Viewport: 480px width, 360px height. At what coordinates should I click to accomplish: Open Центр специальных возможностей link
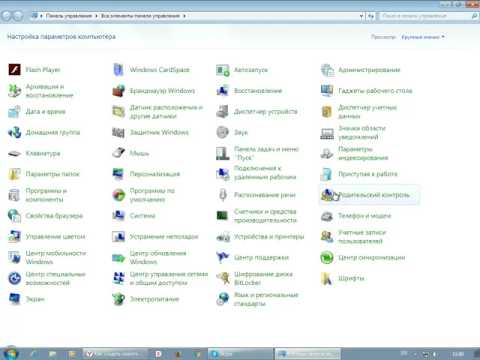tap(56, 278)
